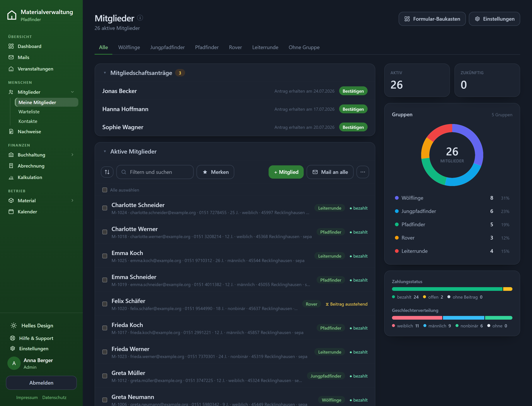Check the Alle auswählen checkbox
Screen dimensions: 532x406
pos(105,190)
